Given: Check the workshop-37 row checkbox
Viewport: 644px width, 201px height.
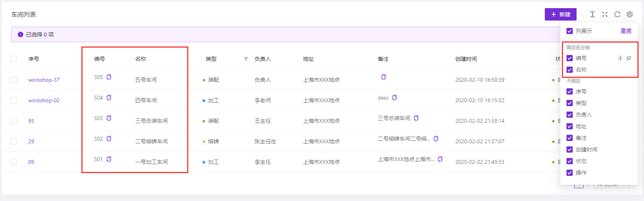Looking at the screenshot, I should point(14,80).
